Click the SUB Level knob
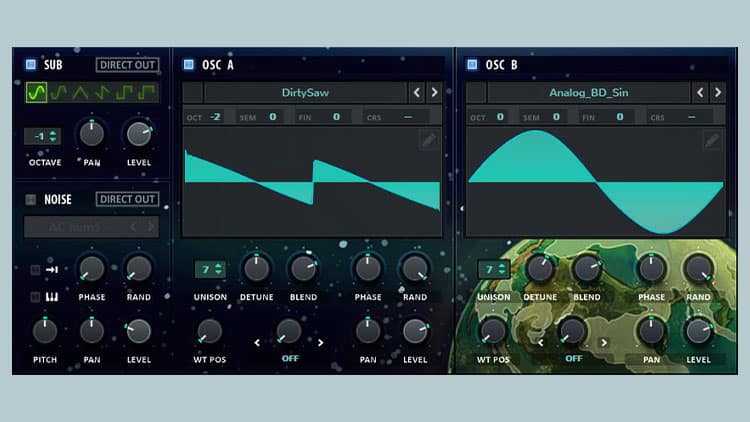The width and height of the screenshot is (750, 422). pyautogui.click(x=139, y=133)
